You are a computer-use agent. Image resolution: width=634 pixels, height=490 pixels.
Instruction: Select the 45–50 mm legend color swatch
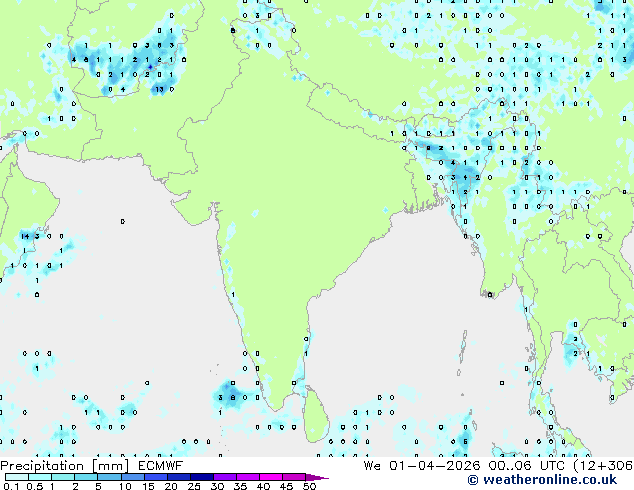[x=294, y=477]
